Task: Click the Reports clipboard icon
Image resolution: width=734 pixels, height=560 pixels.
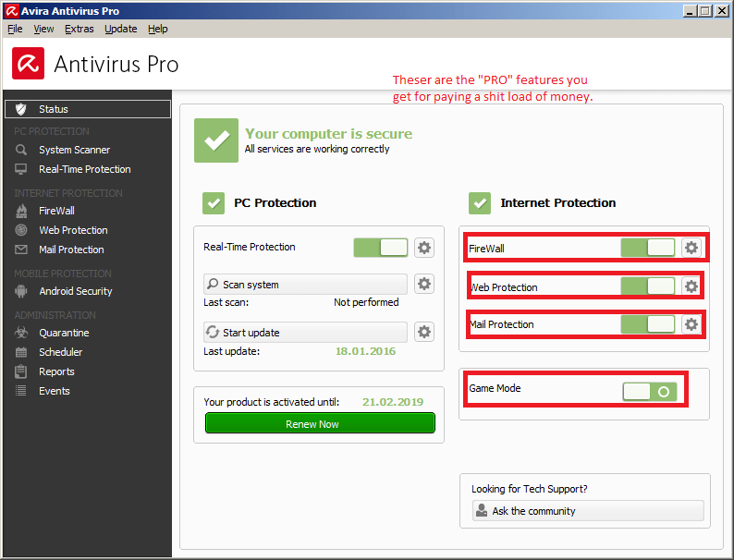Action: tap(21, 371)
